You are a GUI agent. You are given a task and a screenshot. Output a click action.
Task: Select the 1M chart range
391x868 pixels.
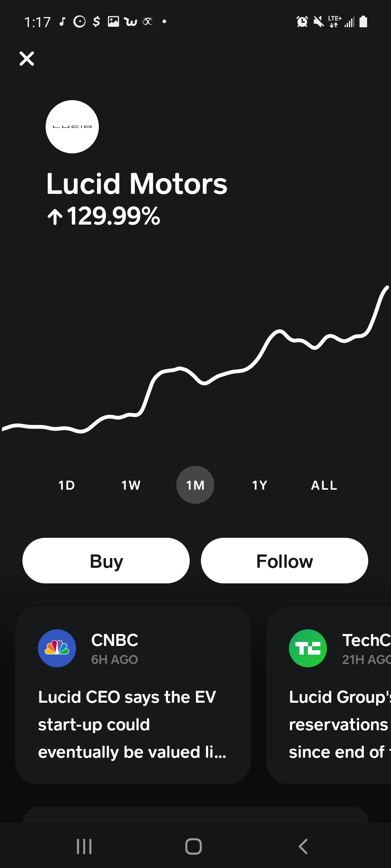(195, 485)
